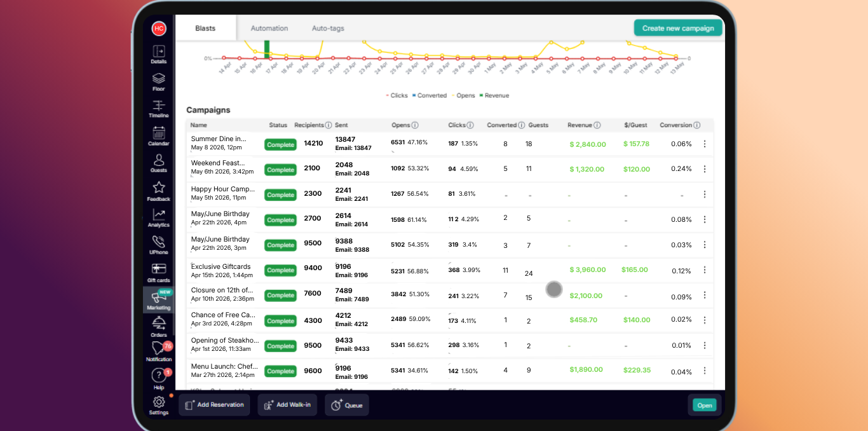Toggle Converted series in chart legend

tap(430, 95)
